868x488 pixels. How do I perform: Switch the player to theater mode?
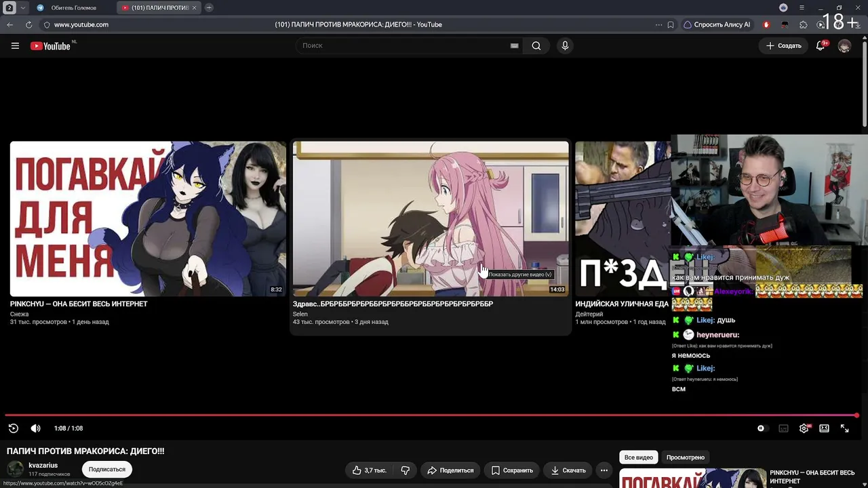coord(824,428)
